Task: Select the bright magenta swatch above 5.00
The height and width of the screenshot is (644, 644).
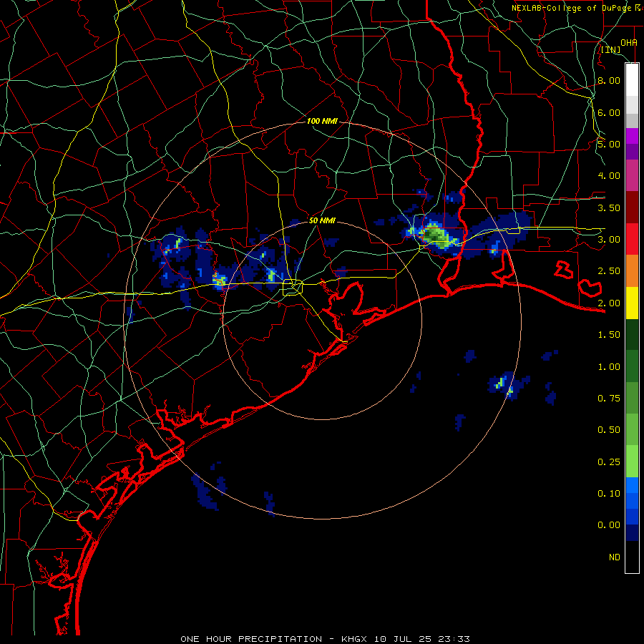Action: pyautogui.click(x=632, y=136)
